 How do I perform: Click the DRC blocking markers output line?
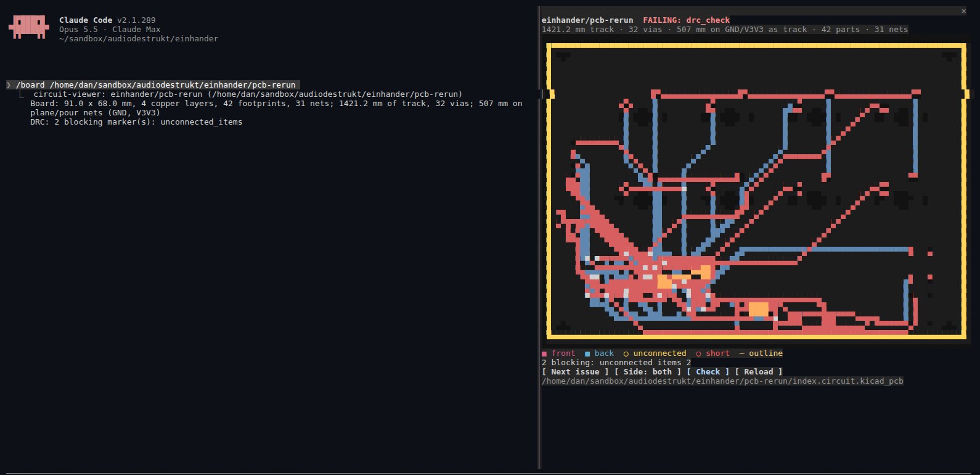[136, 122]
